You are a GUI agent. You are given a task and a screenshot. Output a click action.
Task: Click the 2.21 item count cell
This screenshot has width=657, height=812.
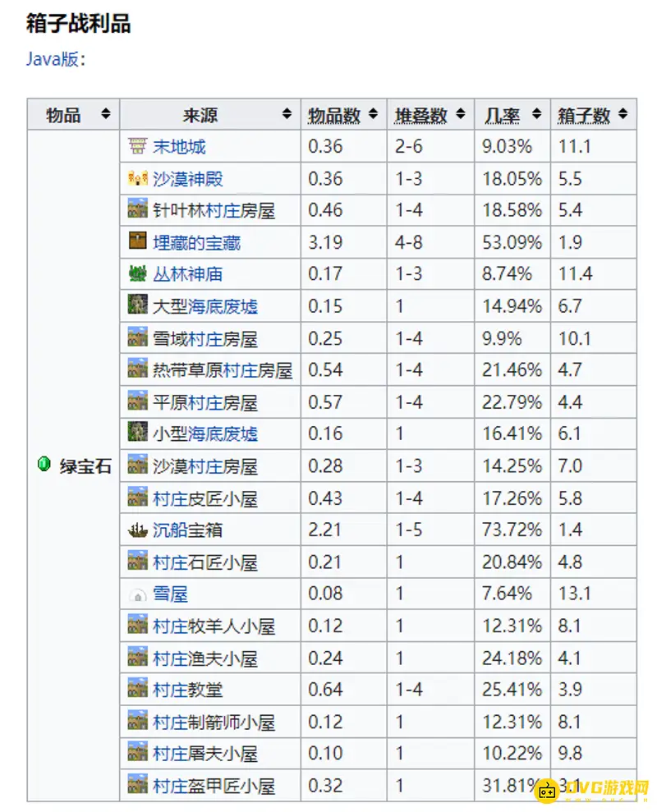(344, 530)
